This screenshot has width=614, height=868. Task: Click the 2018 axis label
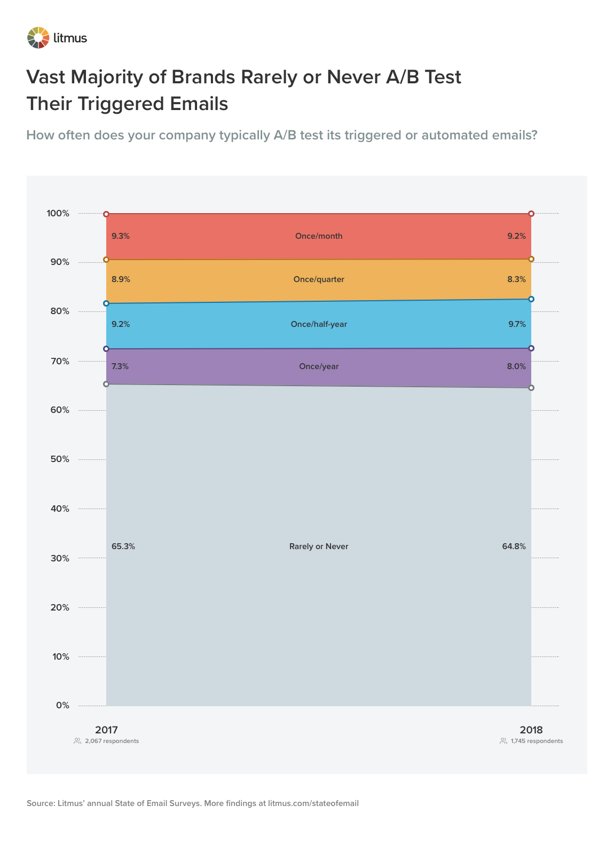(x=531, y=730)
